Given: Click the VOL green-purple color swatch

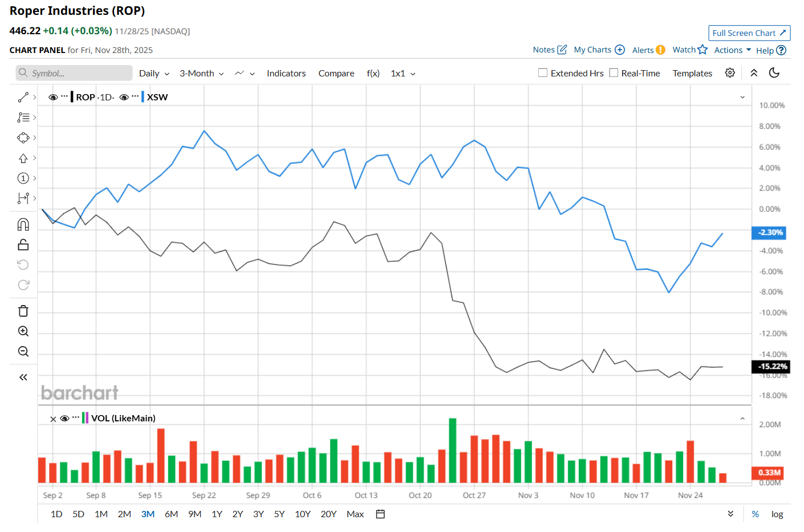Looking at the screenshot, I should point(85,418).
